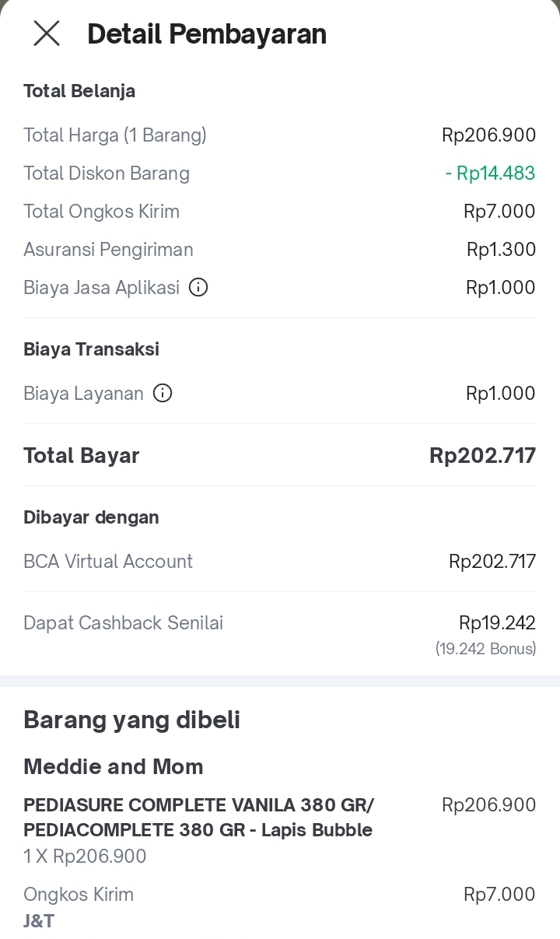
Task: Select the Dibayar dengan section heading
Action: click(x=91, y=517)
